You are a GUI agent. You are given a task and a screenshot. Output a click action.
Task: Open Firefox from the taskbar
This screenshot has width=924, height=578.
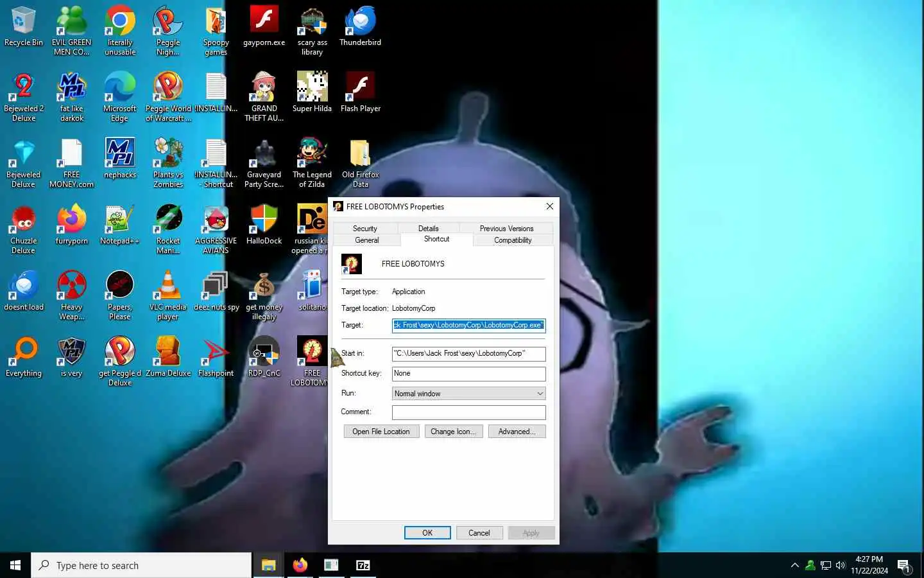[300, 565]
